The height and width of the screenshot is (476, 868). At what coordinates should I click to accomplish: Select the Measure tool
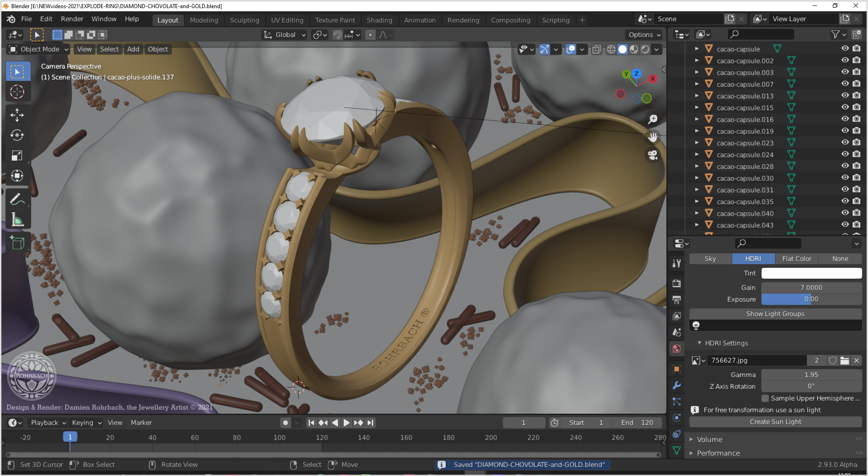[17, 220]
